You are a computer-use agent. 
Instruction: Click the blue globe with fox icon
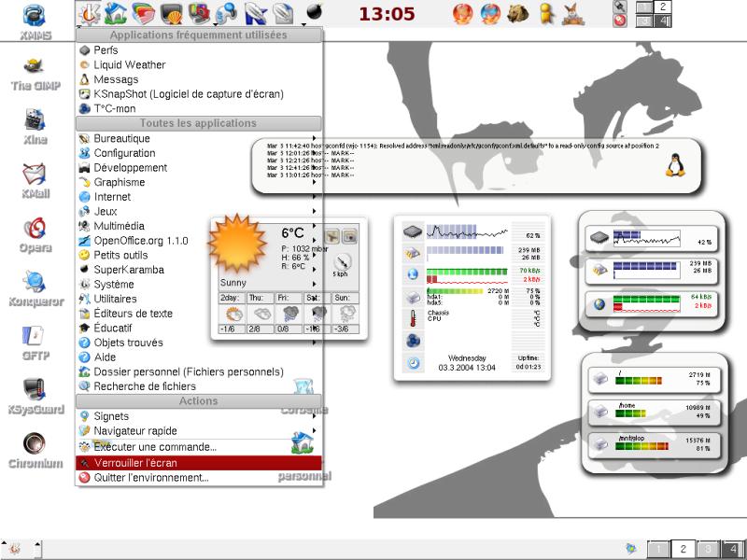490,13
